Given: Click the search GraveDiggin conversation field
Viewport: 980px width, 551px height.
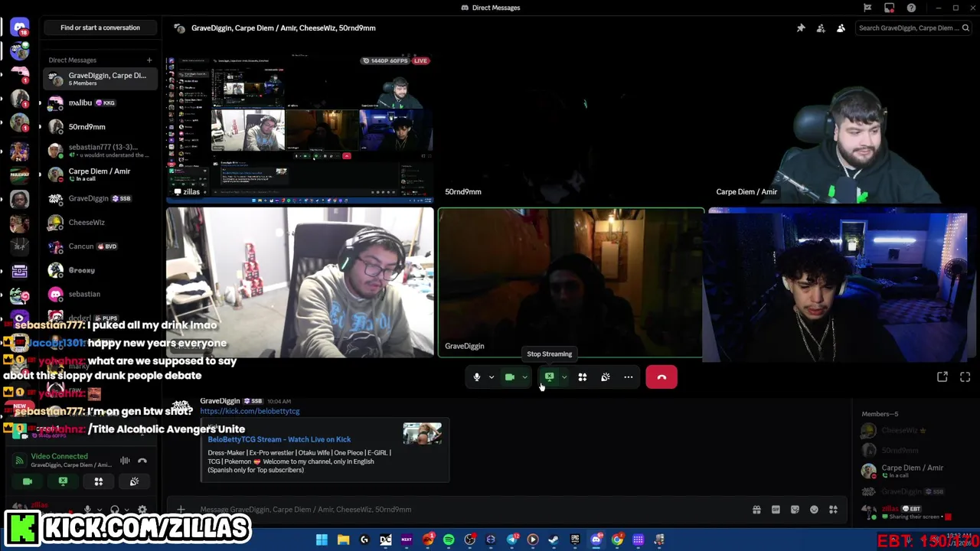Looking at the screenshot, I should 913,28.
